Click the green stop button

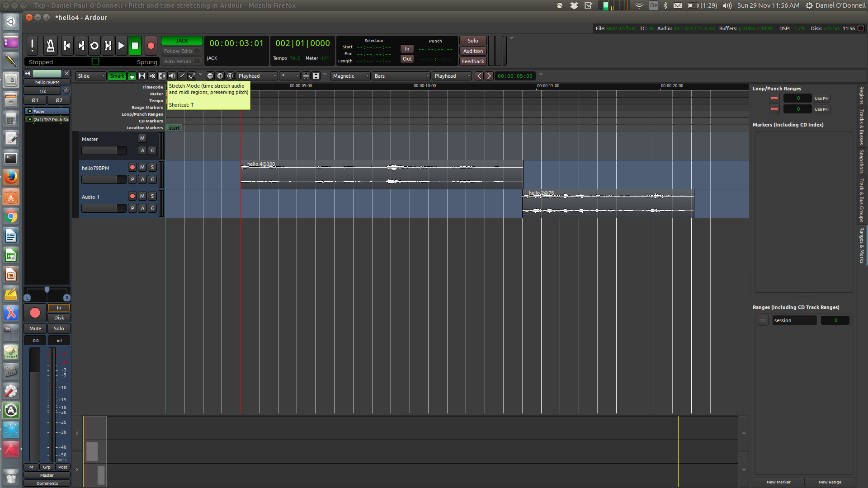coord(135,45)
